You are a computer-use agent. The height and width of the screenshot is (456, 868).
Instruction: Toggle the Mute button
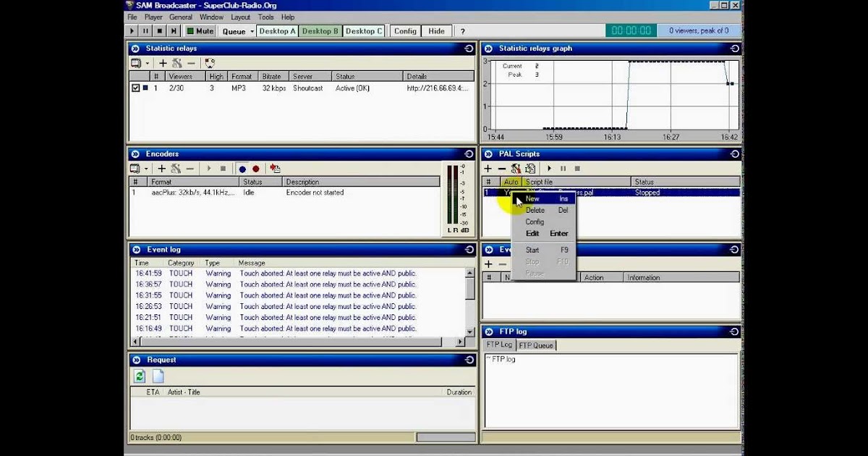coord(200,31)
